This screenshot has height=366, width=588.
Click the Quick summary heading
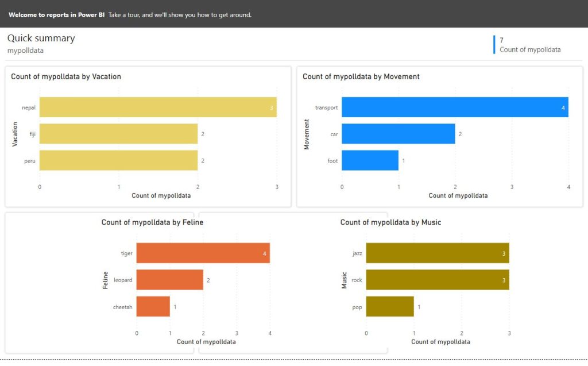coord(41,38)
